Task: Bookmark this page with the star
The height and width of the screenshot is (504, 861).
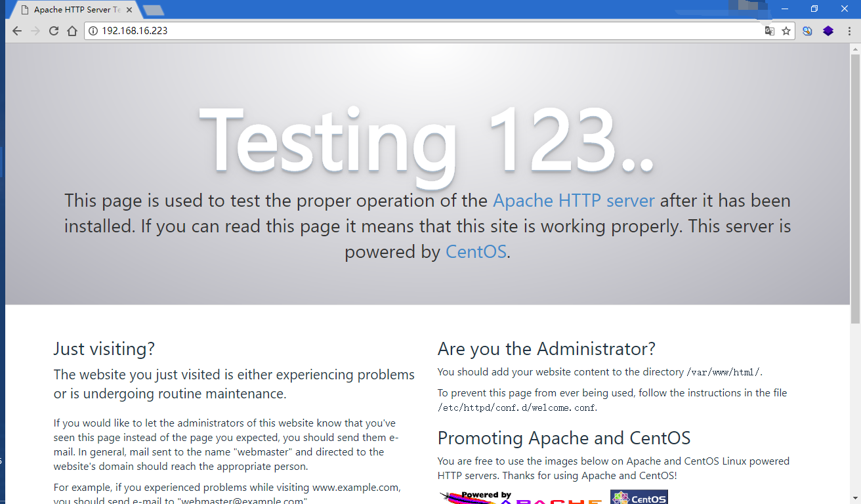Action: (786, 31)
